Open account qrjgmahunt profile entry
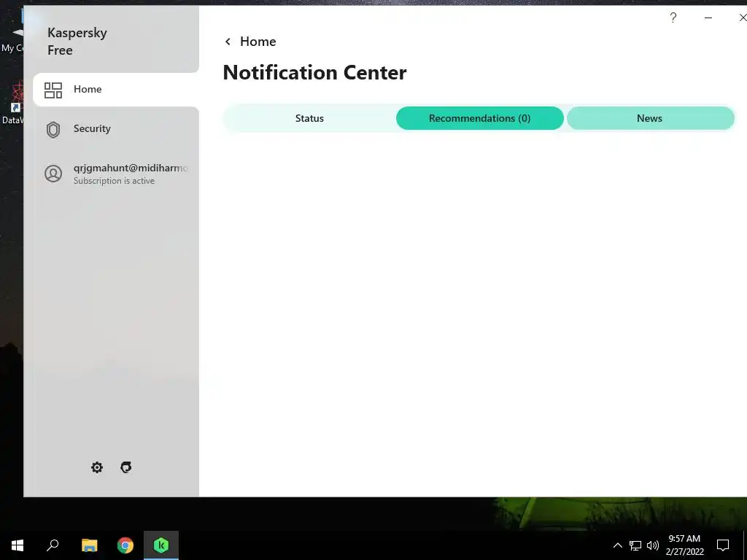Image resolution: width=747 pixels, height=560 pixels. [x=116, y=174]
